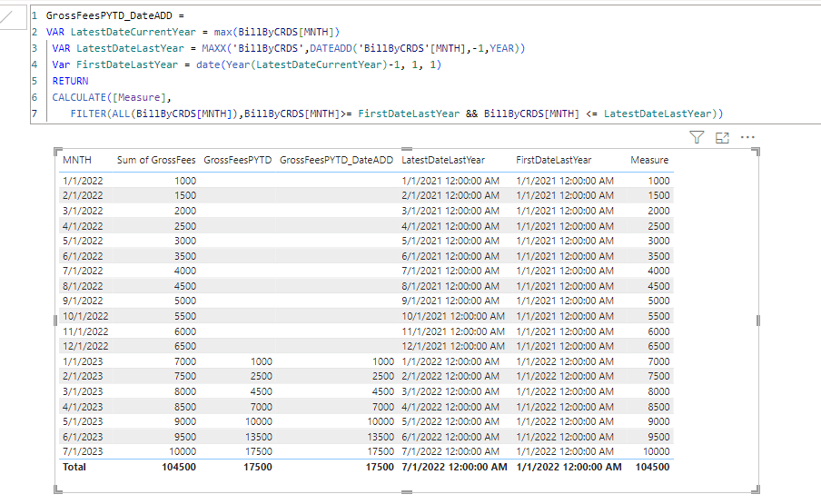Click the CALCULATE function in formula
This screenshot has width=821, height=504.
[x=79, y=97]
